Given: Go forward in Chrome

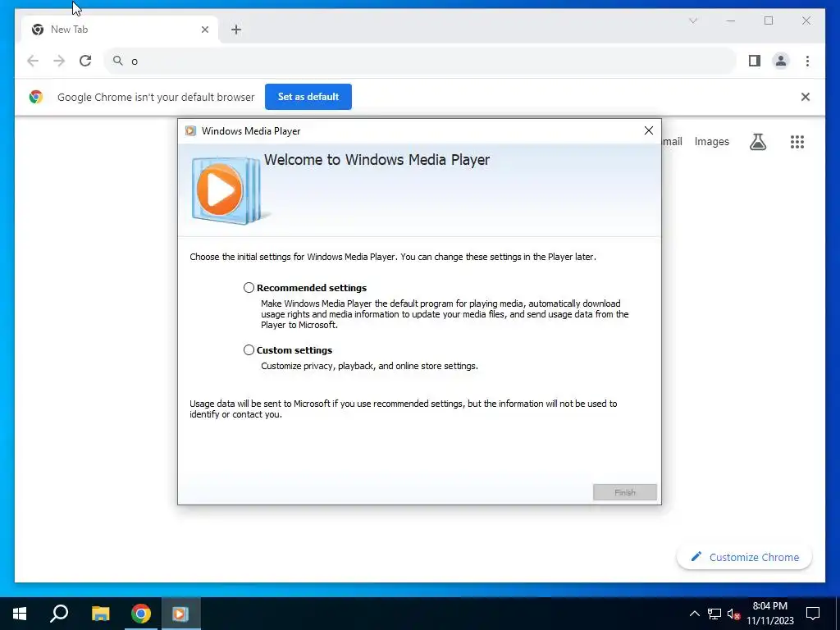Looking at the screenshot, I should (x=59, y=61).
